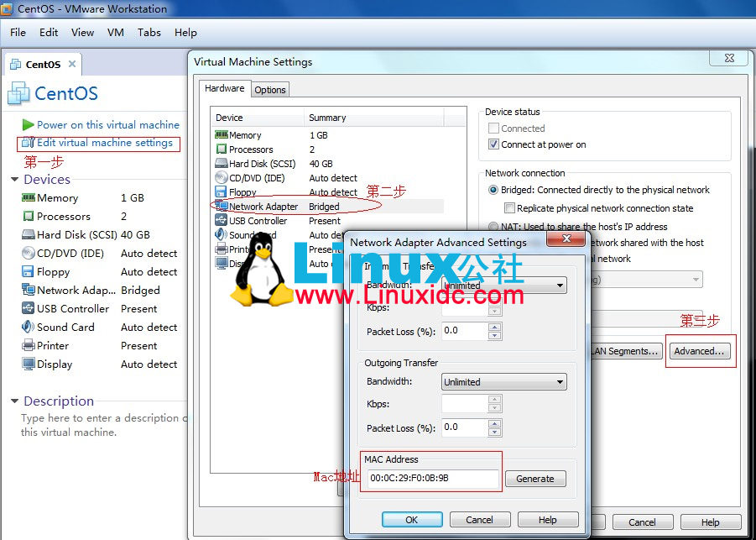Click Help in Virtual Machine Settings dialog

[x=710, y=522]
